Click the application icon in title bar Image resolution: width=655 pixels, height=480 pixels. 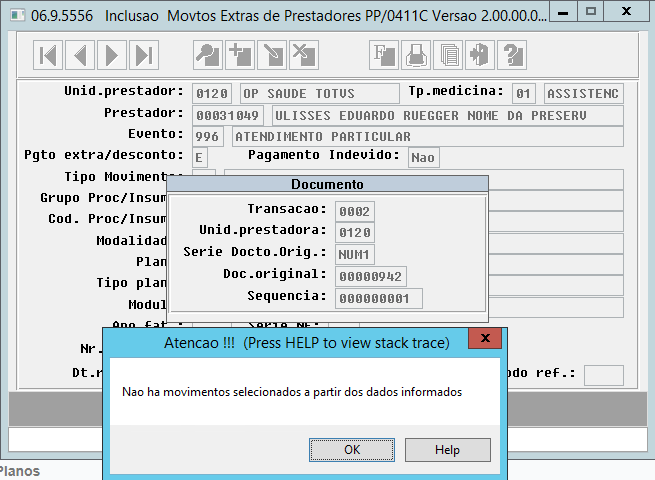(x=17, y=15)
